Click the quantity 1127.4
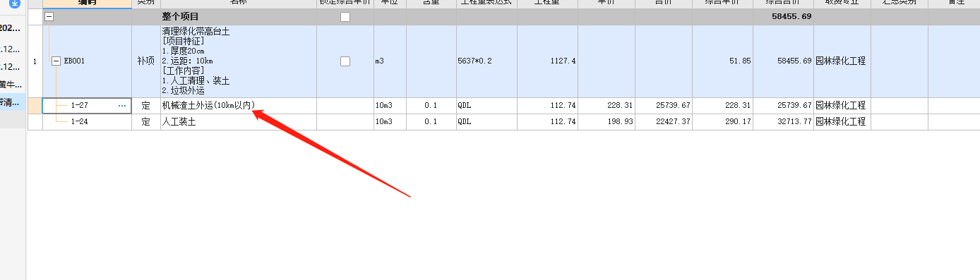Image resolution: width=980 pixels, height=280 pixels. [563, 61]
